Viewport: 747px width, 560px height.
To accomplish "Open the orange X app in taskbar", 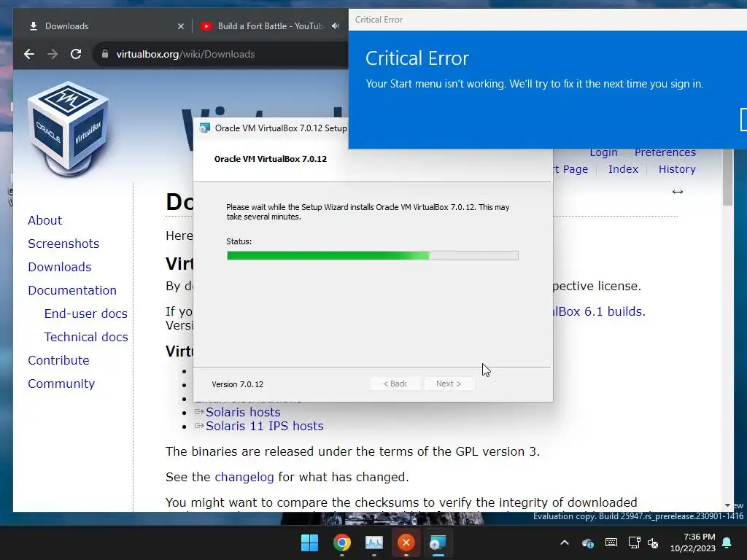I will click(406, 542).
